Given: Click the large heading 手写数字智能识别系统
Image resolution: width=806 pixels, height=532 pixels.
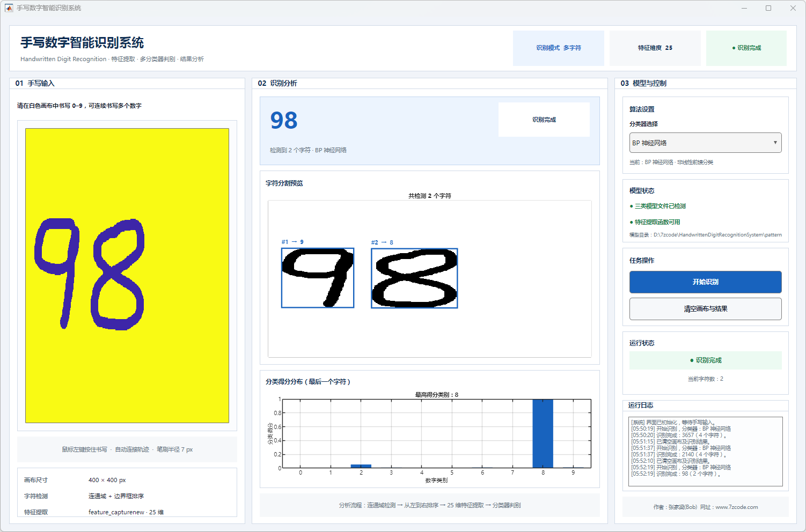Looking at the screenshot, I should [82, 42].
